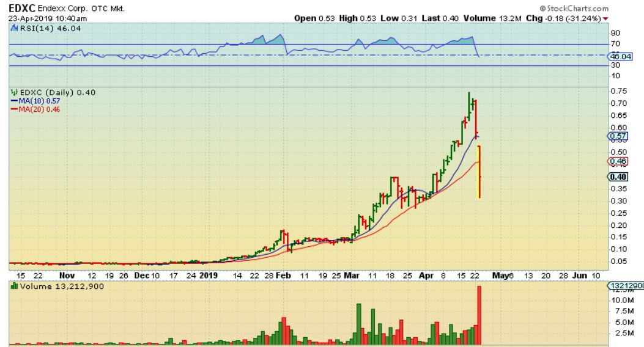Click the red down-arrow beside the Chg value

tap(605, 19)
